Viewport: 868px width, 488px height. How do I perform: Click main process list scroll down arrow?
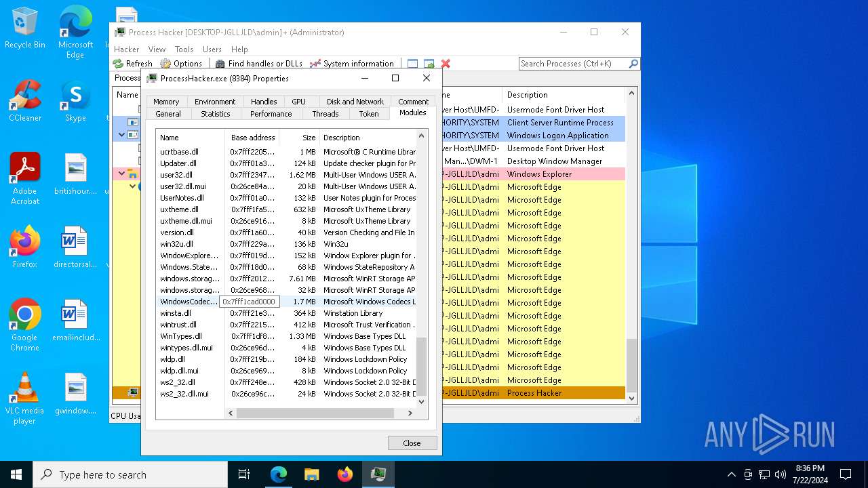631,399
